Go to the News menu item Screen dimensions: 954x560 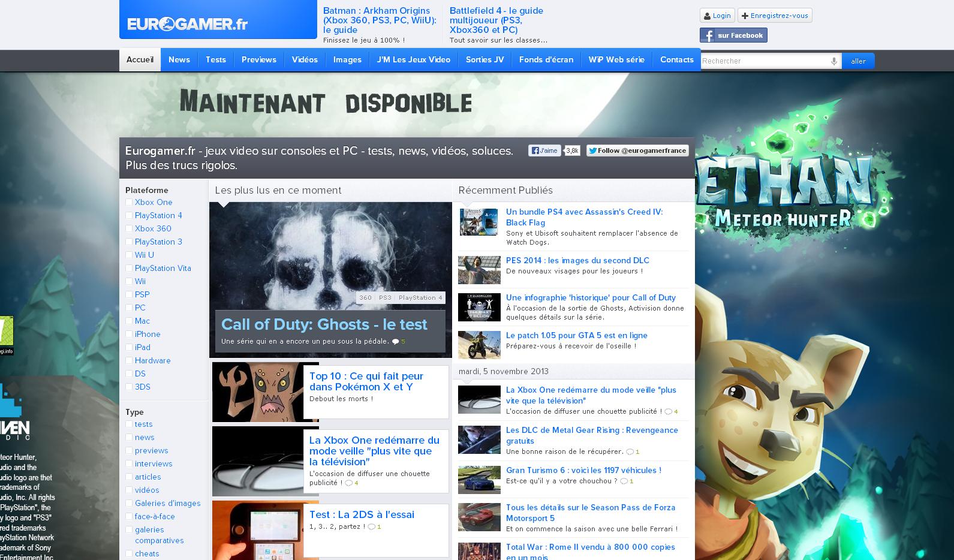[179, 60]
